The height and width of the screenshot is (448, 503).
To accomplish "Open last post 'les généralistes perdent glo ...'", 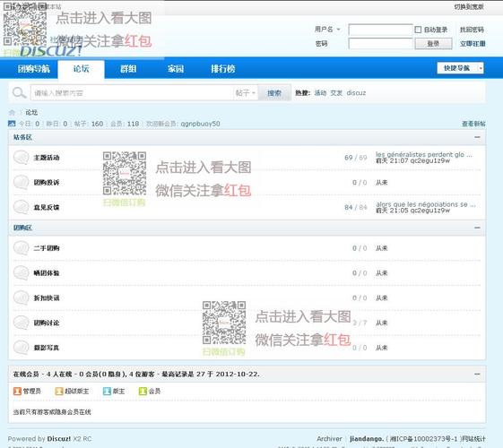I will (423, 154).
